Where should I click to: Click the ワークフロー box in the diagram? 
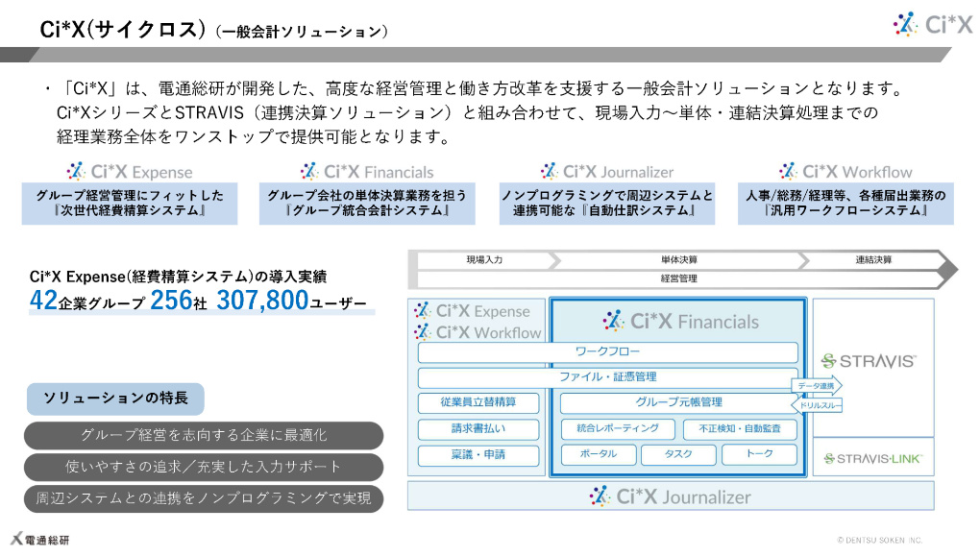point(607,351)
